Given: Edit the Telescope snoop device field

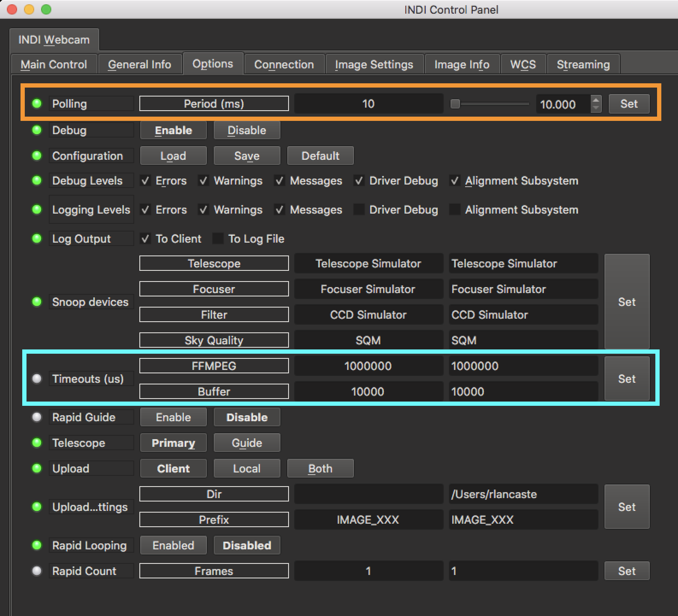Looking at the screenshot, I should pyautogui.click(x=523, y=264).
